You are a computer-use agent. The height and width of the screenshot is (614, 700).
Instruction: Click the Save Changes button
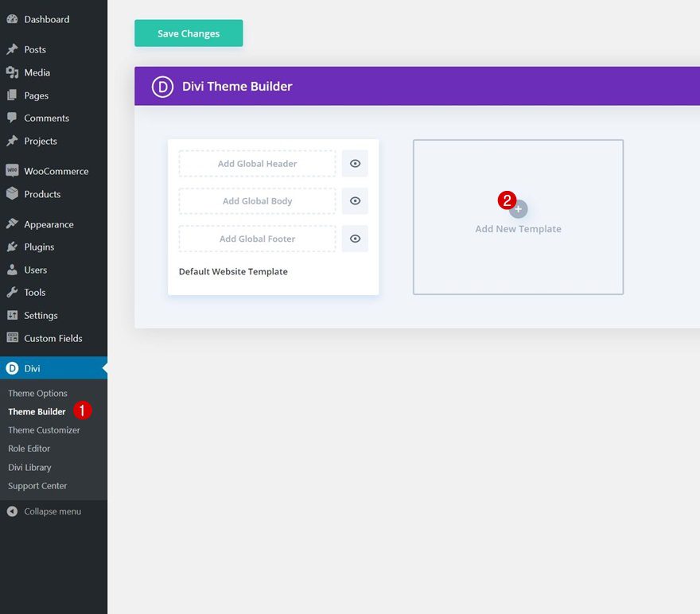tap(189, 33)
